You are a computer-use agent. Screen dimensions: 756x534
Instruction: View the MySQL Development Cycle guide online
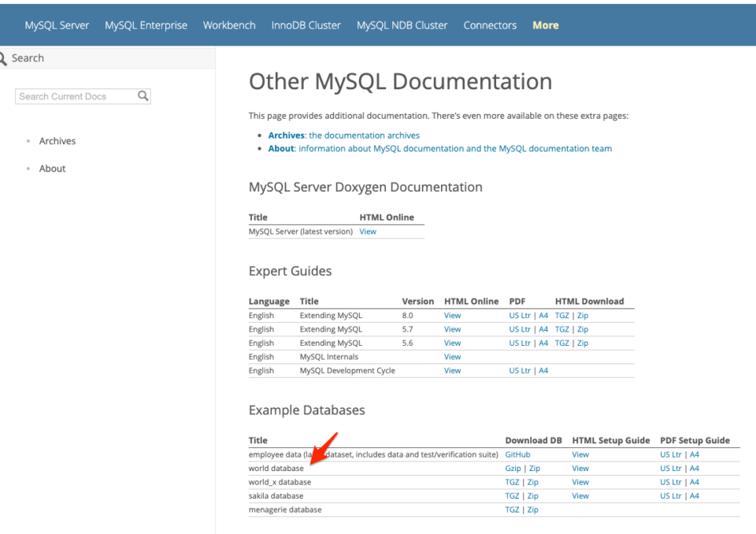point(452,370)
